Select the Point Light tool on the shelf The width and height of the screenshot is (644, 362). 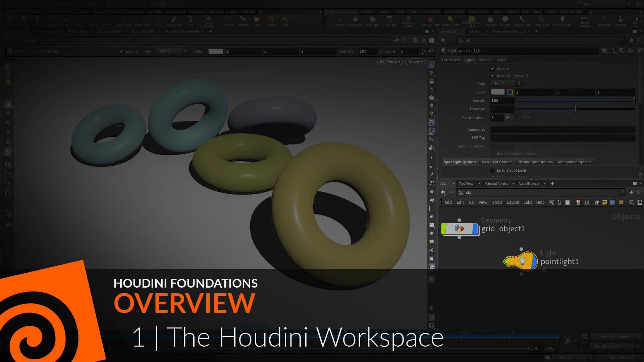(x=355, y=22)
